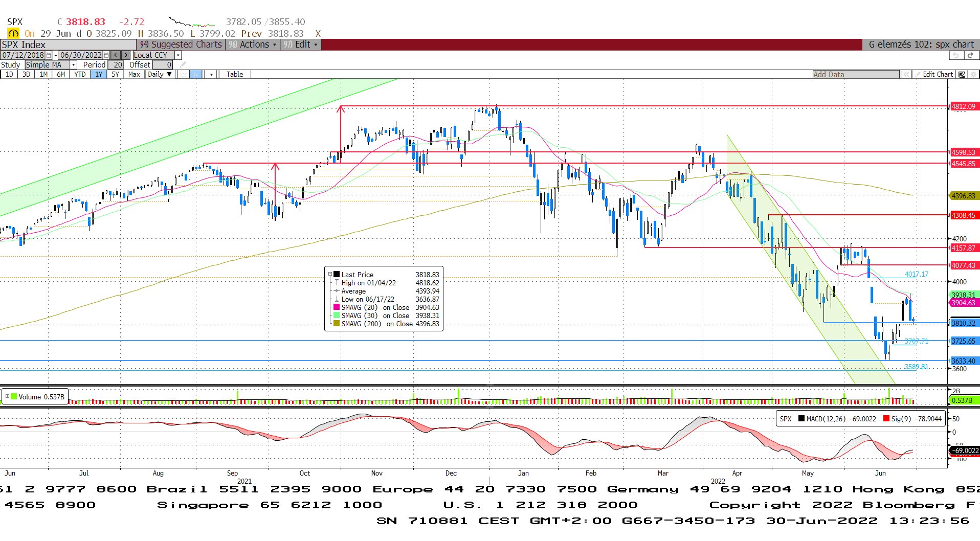980x541 pixels.
Task: Open start date calendar picker
Action: (x=49, y=55)
